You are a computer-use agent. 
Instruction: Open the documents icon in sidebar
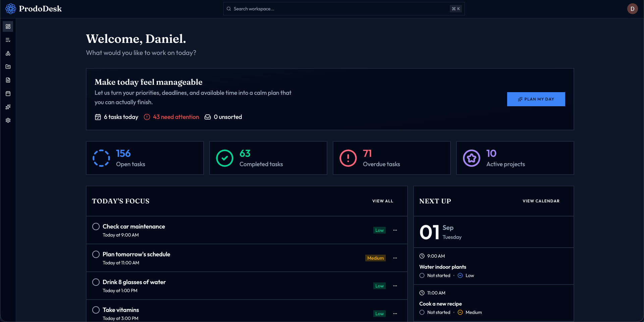(x=8, y=80)
